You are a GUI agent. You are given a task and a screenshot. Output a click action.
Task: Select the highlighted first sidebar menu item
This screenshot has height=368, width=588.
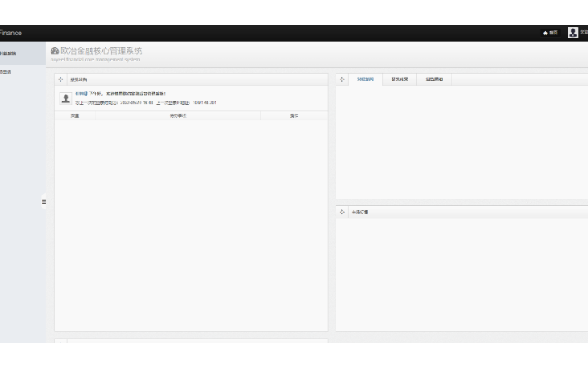pos(23,53)
